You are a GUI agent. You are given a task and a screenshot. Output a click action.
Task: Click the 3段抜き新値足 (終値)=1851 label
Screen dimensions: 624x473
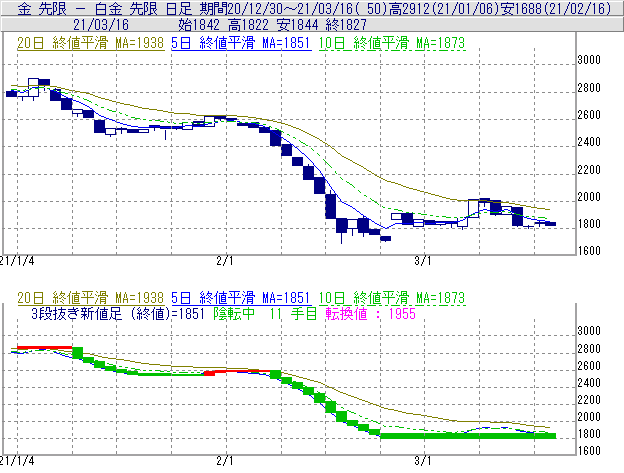(x=118, y=314)
